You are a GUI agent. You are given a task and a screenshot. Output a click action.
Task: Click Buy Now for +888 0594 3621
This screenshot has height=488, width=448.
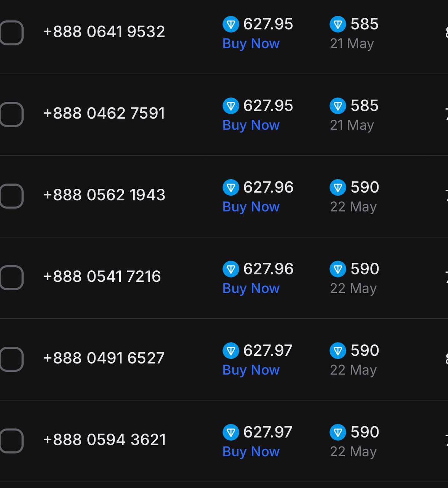(251, 451)
